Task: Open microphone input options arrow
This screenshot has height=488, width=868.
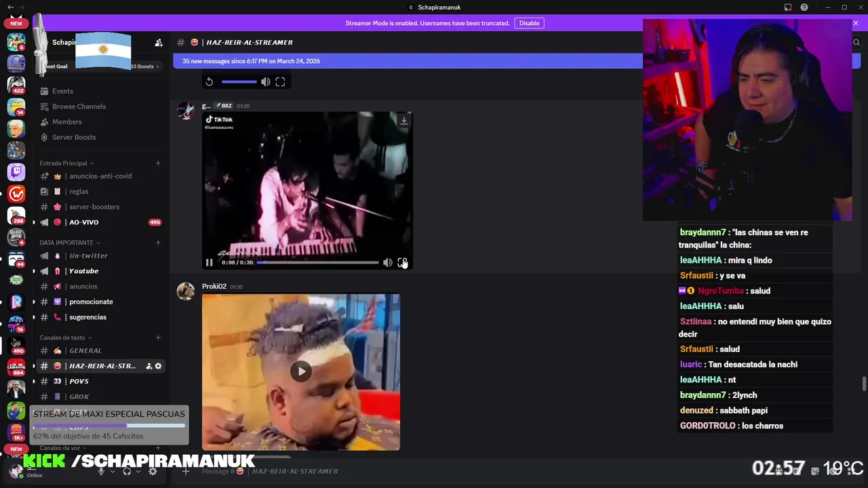Action: pyautogui.click(x=113, y=471)
